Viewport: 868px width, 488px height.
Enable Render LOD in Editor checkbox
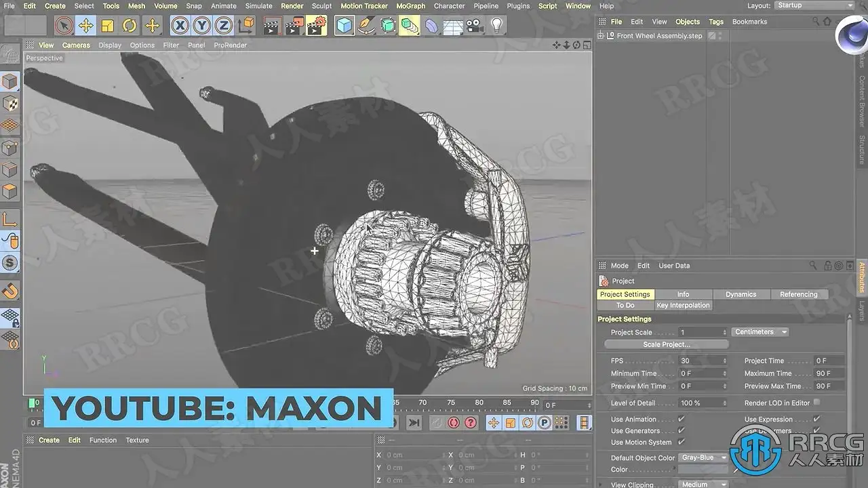point(816,403)
